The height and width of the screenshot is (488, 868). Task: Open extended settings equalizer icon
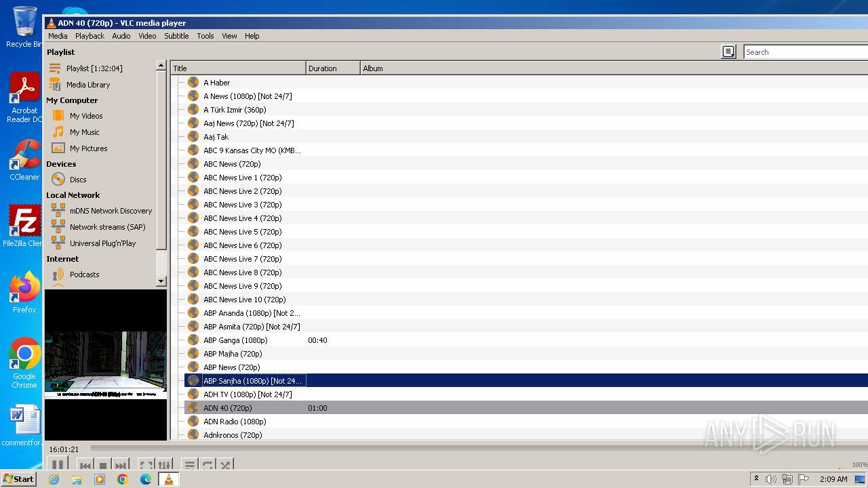(165, 466)
